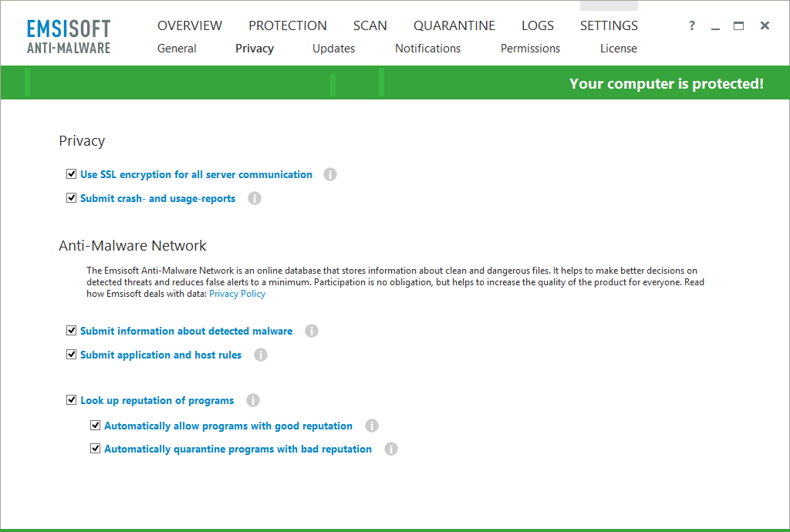Open the Notifications settings tab
Image resolution: width=790 pixels, height=532 pixels.
427,49
